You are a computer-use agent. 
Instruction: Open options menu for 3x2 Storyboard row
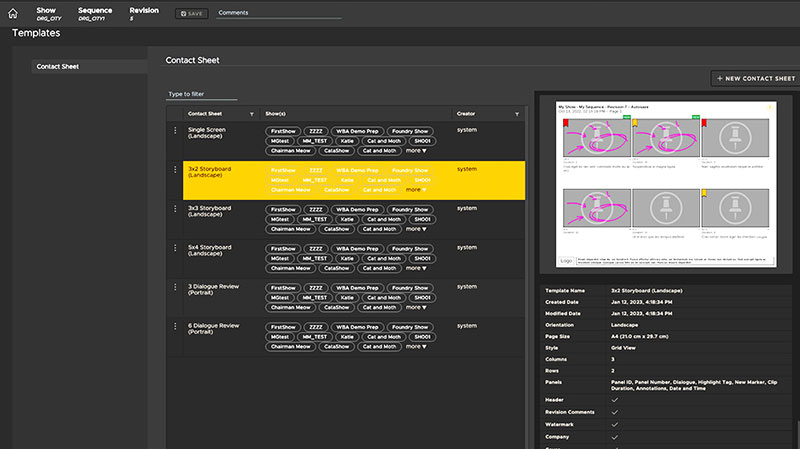click(x=175, y=169)
